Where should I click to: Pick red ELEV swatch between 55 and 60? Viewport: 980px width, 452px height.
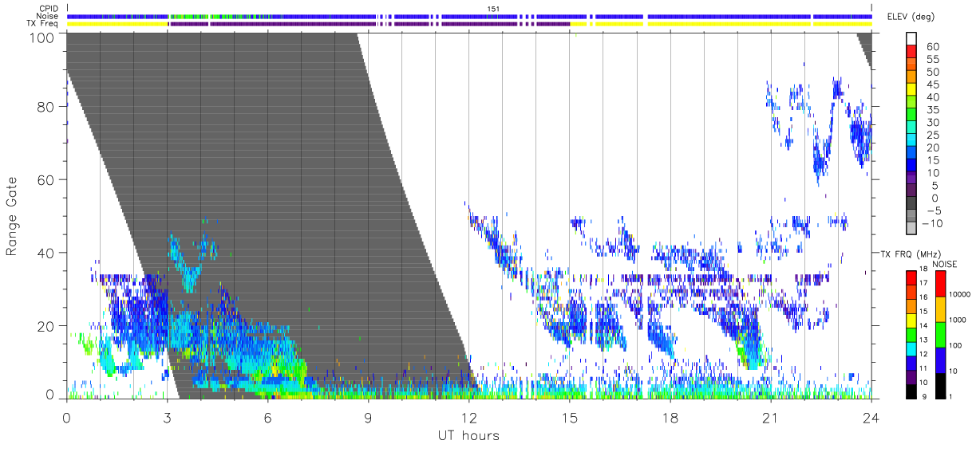coord(911,53)
